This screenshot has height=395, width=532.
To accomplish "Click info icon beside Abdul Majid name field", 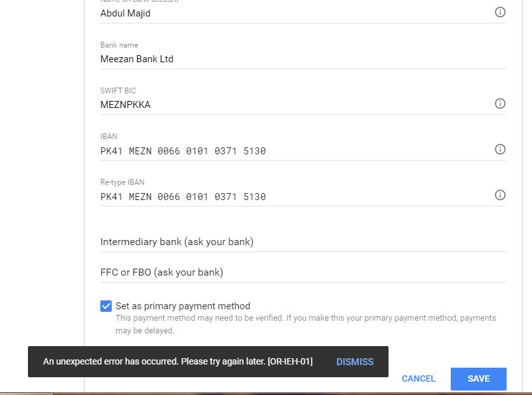I will pos(500,12).
